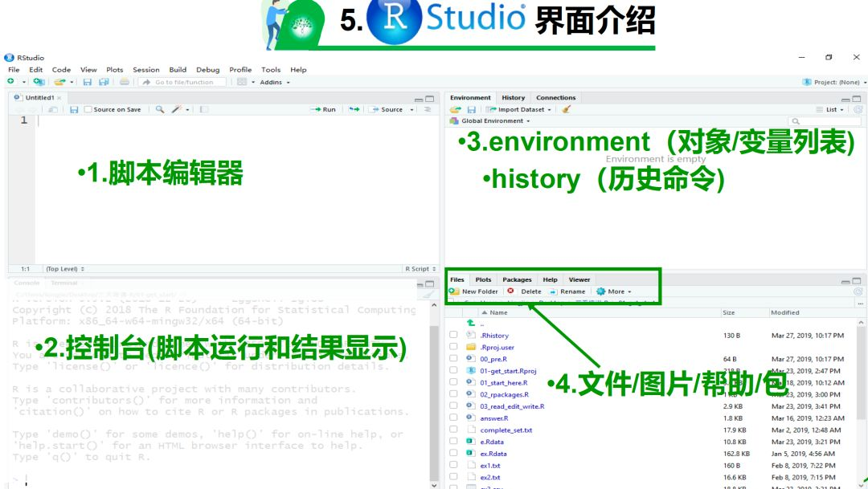The width and height of the screenshot is (868, 489).
Task: Select checkbox next to 00_pre.R
Action: (453, 358)
